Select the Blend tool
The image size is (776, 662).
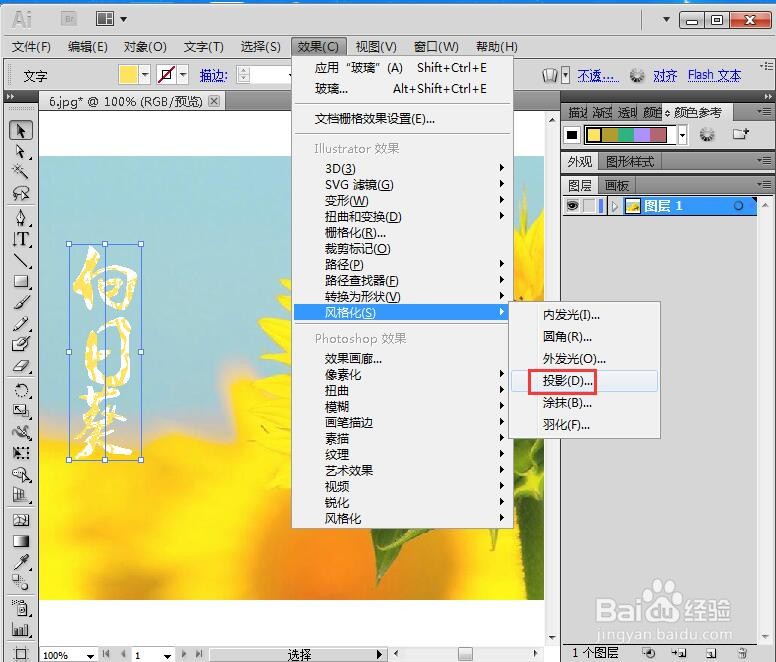click(x=21, y=583)
